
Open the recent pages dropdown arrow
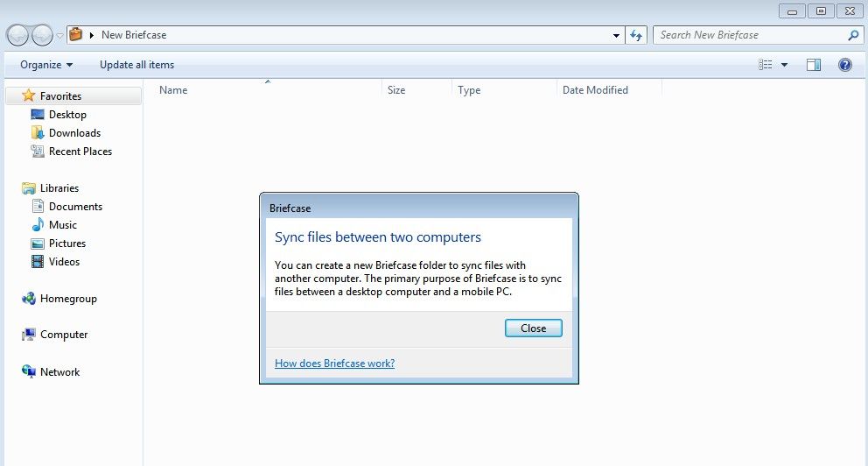pyautogui.click(x=59, y=36)
